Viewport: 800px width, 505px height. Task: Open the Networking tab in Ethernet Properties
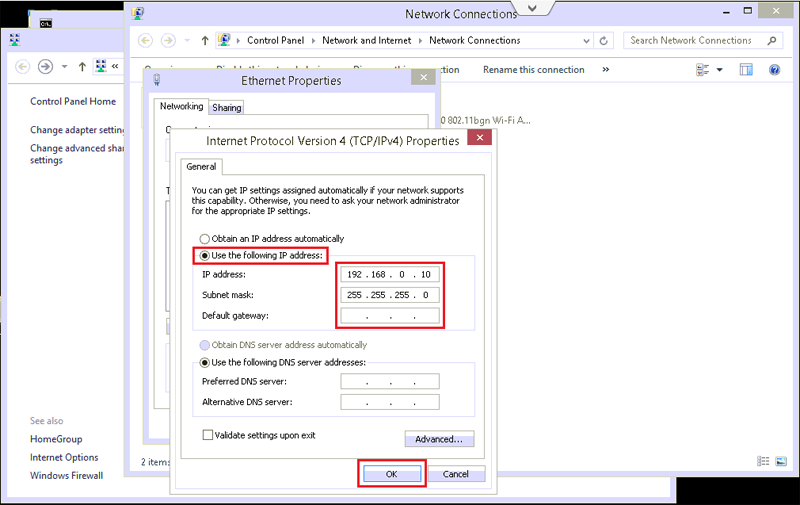(181, 107)
